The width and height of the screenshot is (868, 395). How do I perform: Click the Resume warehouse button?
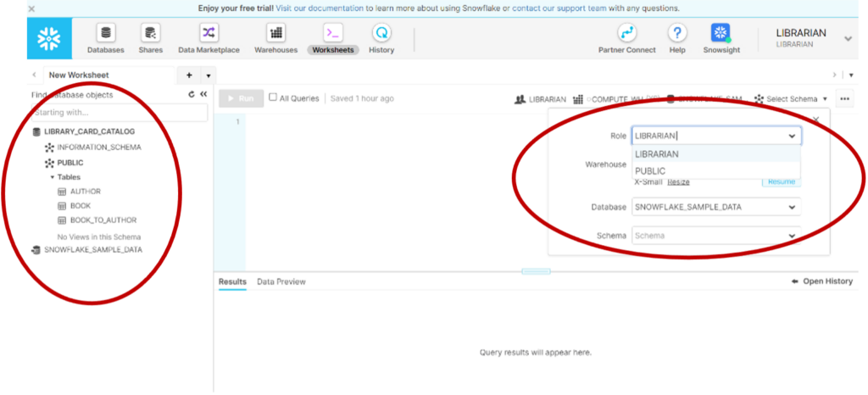tap(781, 181)
